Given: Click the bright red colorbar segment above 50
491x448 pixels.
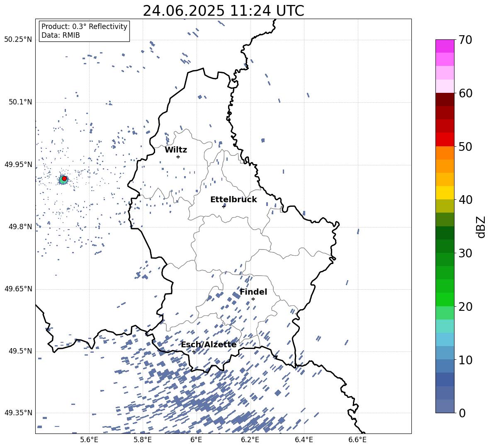Looking at the screenshot, I should click(x=445, y=140).
